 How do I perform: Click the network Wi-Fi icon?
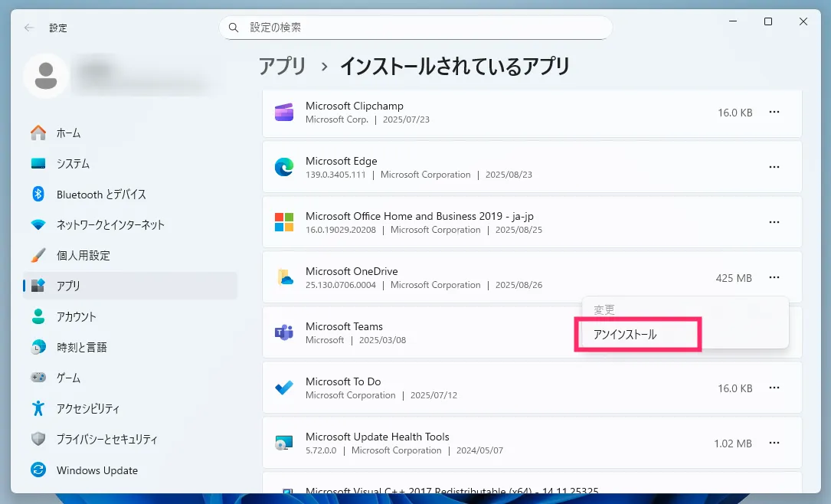coord(38,224)
